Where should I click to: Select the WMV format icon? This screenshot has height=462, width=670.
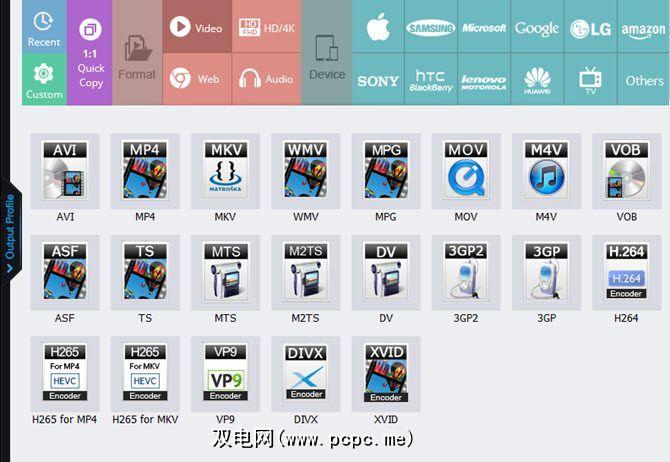(x=306, y=171)
